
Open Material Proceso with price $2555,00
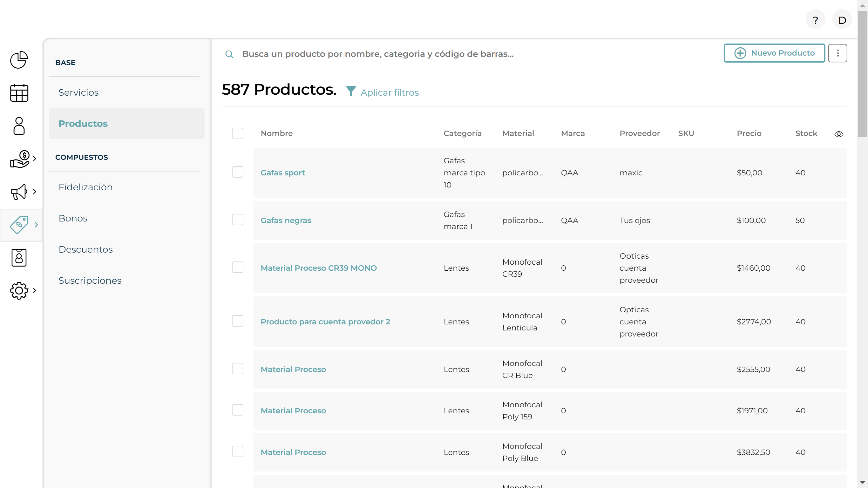pos(293,369)
